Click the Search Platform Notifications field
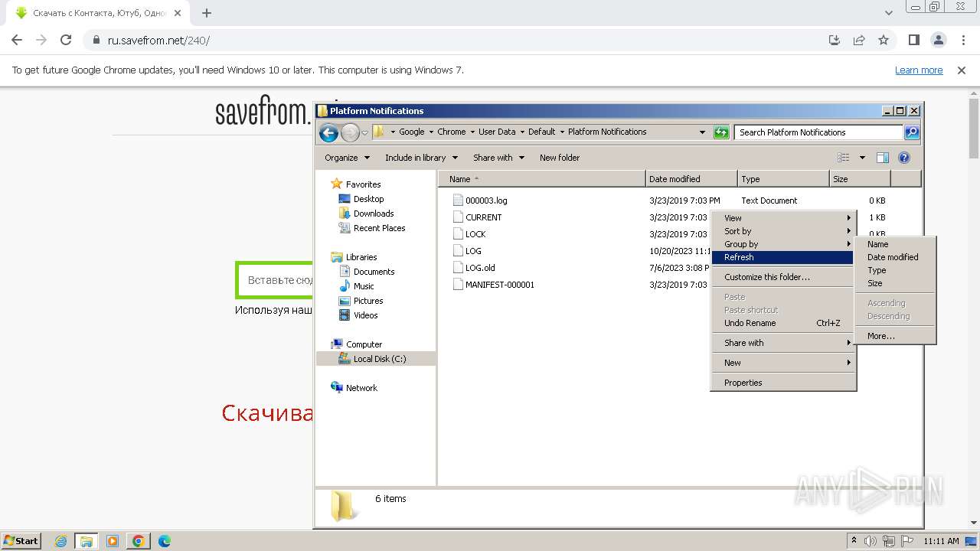980x551 pixels. pos(818,132)
